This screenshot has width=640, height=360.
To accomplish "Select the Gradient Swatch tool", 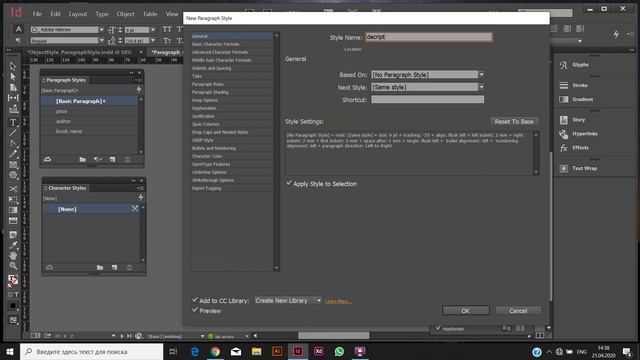I will [13, 210].
